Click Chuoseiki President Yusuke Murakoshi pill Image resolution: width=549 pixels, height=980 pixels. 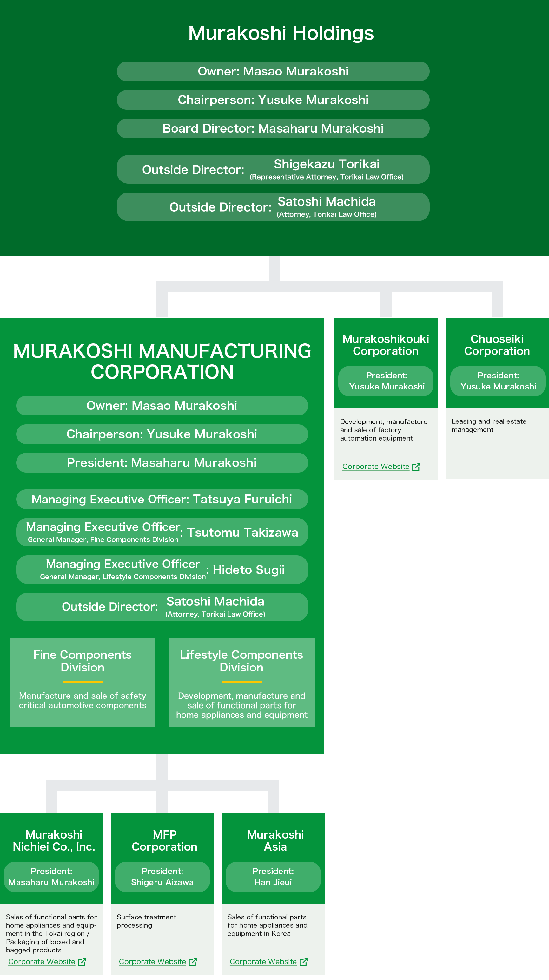[x=498, y=381]
